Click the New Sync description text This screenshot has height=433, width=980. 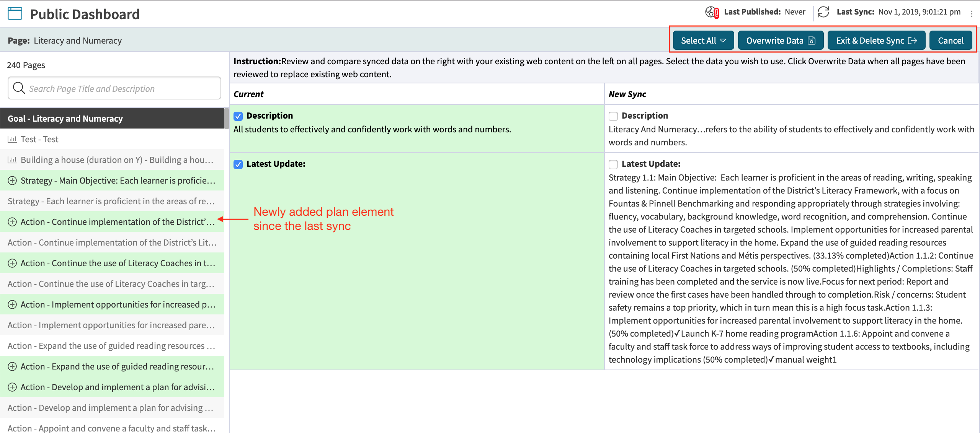coord(791,136)
